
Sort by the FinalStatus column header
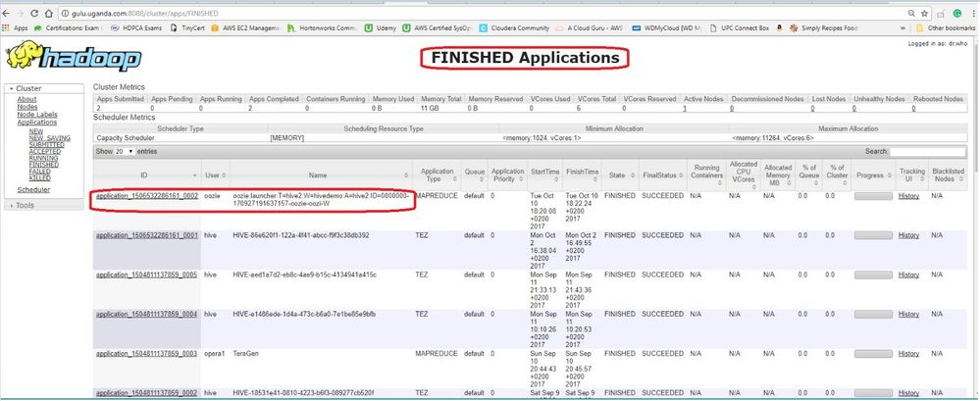pos(662,175)
